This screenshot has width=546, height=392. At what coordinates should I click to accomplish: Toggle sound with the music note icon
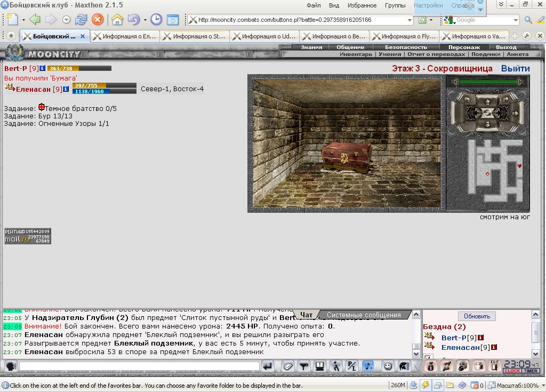click(368, 366)
